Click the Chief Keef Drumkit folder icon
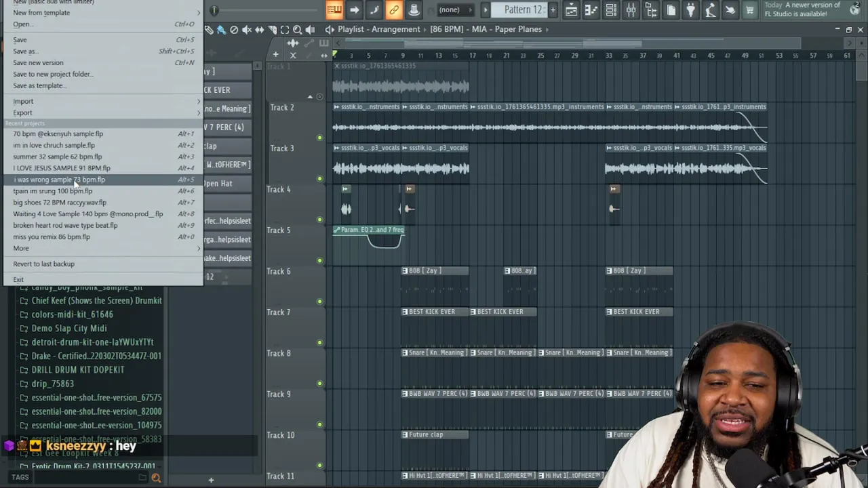The width and height of the screenshot is (868, 488). tap(24, 301)
